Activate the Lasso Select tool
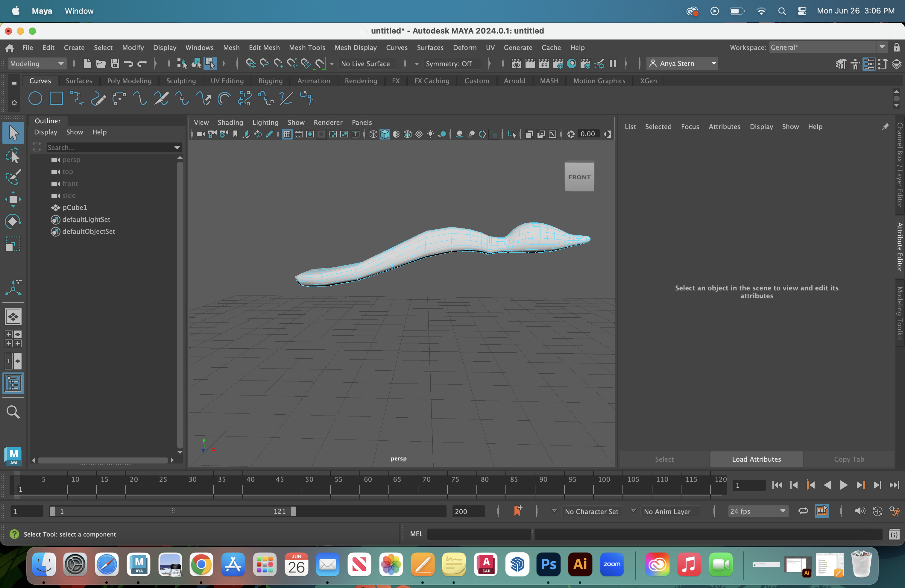Viewport: 905px width, 588px height. [13, 155]
